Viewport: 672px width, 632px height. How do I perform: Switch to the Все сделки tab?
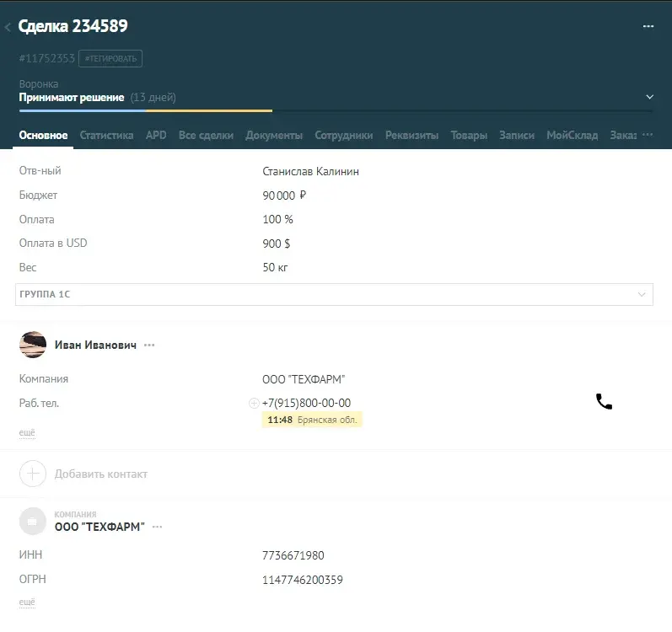pos(206,136)
